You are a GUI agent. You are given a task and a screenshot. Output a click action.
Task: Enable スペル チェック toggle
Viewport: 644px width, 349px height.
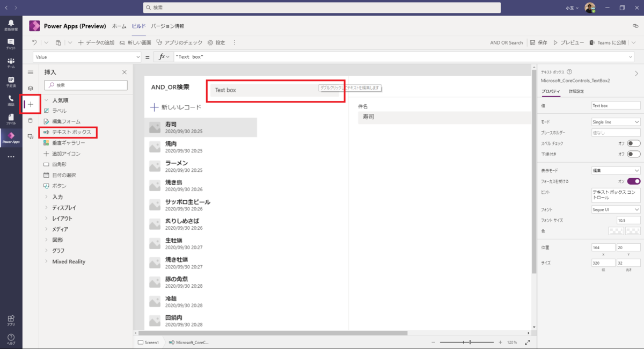[632, 143]
